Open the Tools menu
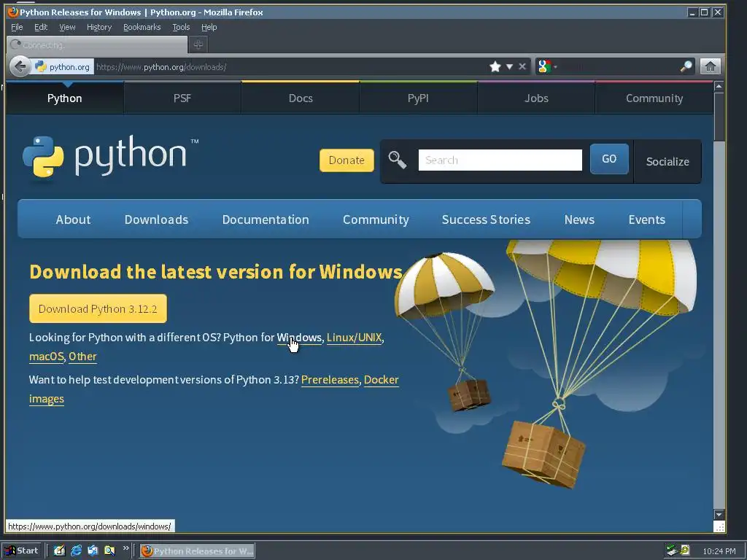The image size is (747, 560). 181,27
